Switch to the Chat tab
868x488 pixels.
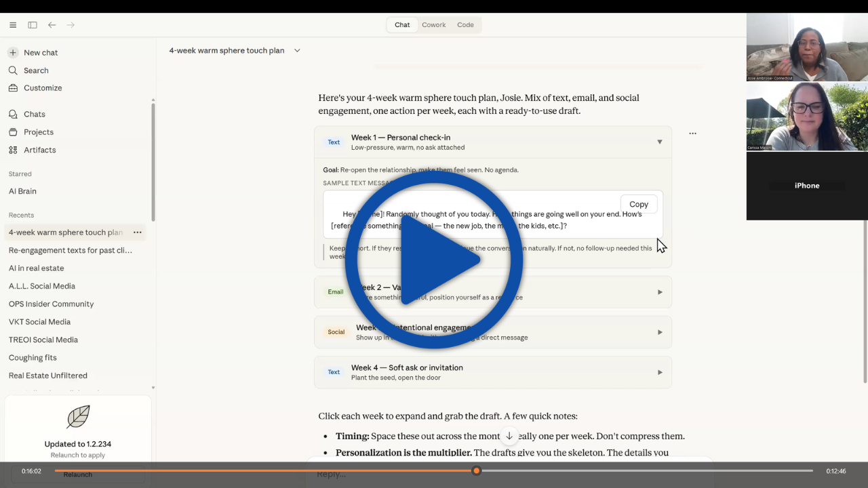[402, 25]
